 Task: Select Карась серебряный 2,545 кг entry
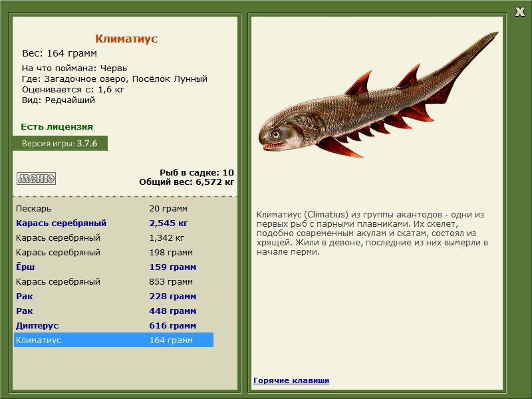[x=114, y=223]
